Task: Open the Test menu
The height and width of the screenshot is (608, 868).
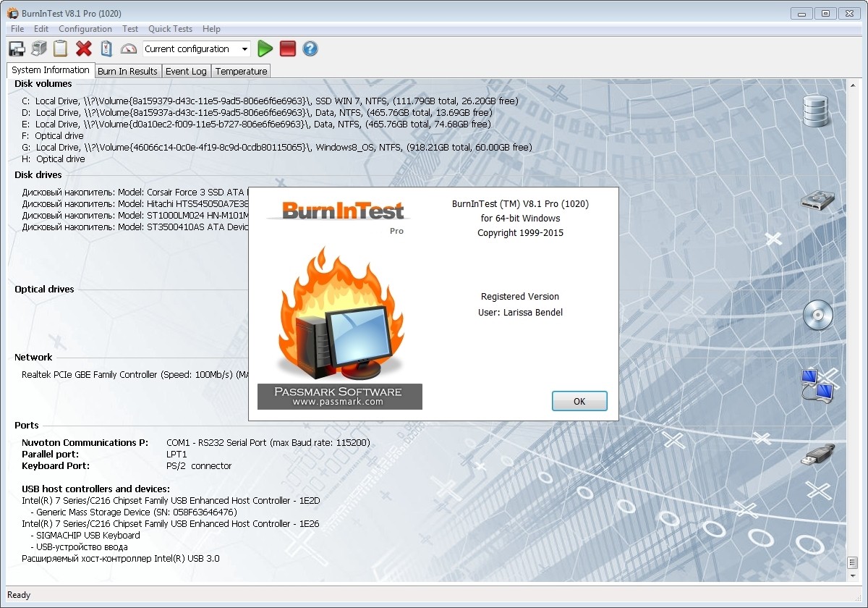Action: pyautogui.click(x=130, y=29)
